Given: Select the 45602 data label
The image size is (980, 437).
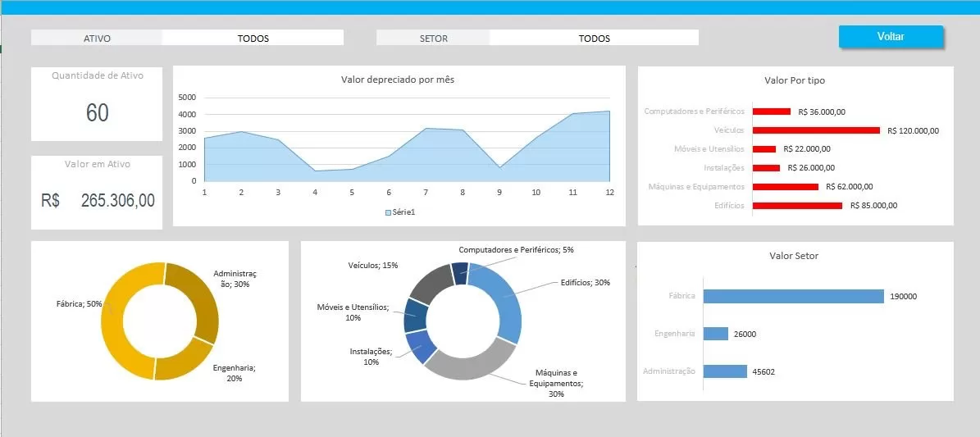Looking at the screenshot, I should tap(763, 371).
